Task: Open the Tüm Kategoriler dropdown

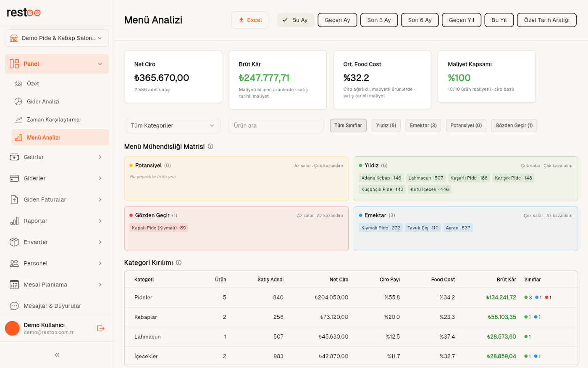Action: coord(173,125)
